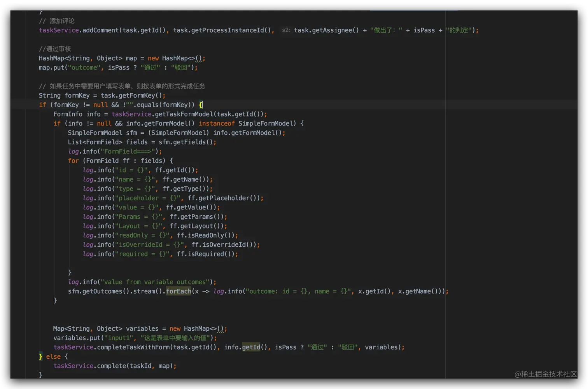This screenshot has height=389, width=588.
Task: Click the 's2:' parameter hint
Action: (x=286, y=30)
